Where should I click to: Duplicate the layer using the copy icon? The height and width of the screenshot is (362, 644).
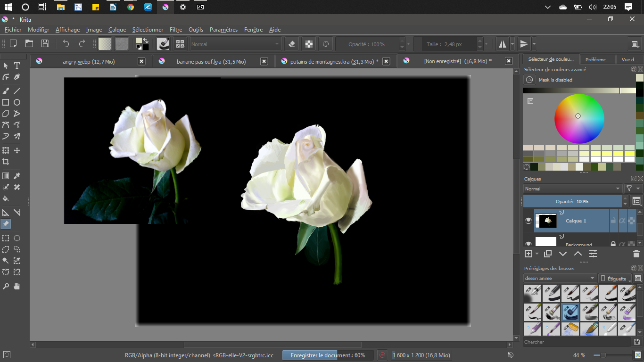point(547,254)
